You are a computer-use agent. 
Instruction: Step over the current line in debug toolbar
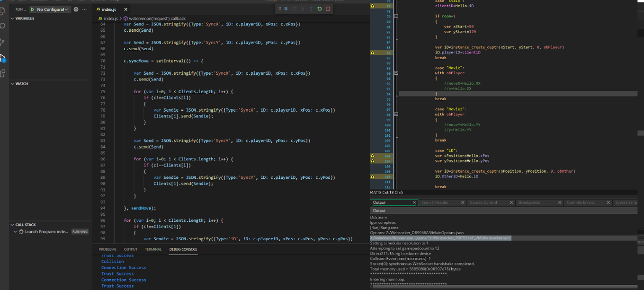click(295, 9)
